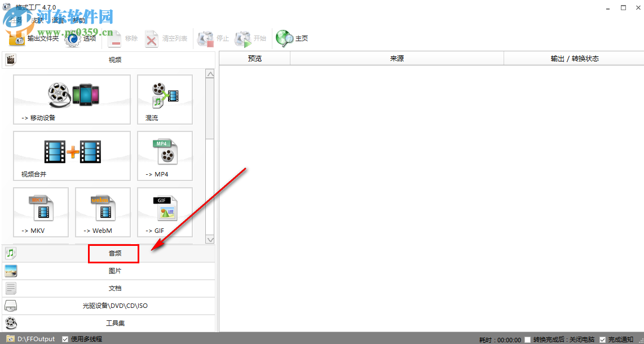Click the document icon beside 文档
Viewport: 644px width, 344px height.
pos(11,288)
